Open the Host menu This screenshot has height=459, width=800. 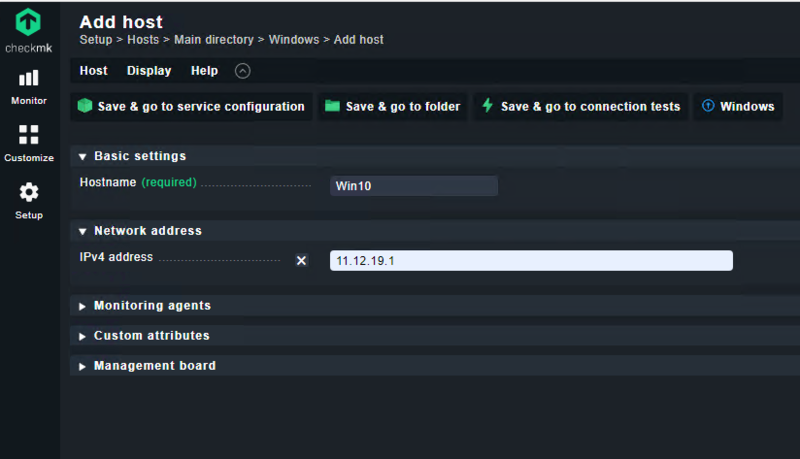pos(93,71)
